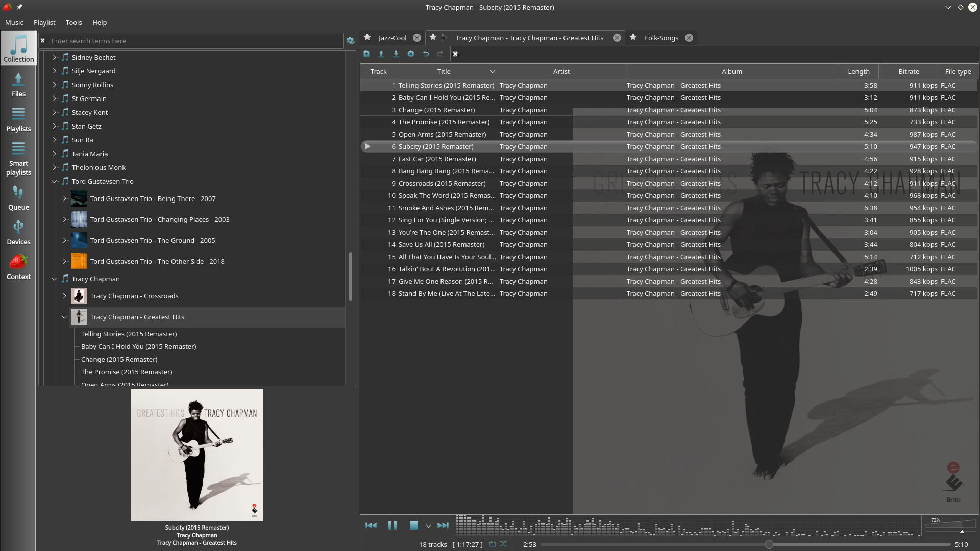Click the clear playlist icon
Screen dimensions: 980x551
(x=411, y=54)
